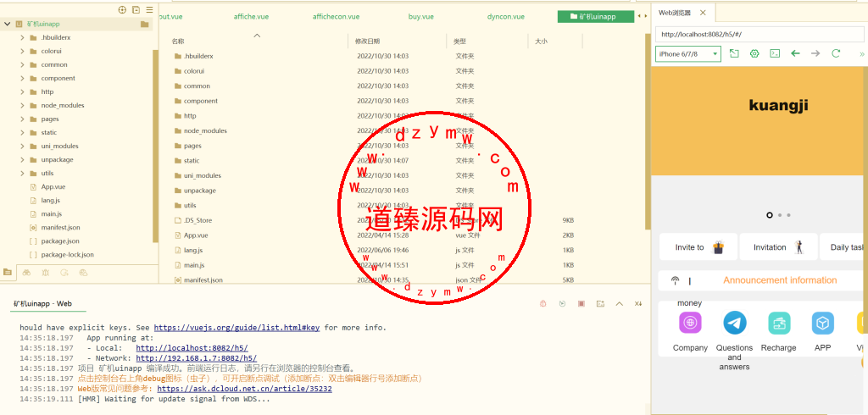Click the project tree vertical scrollbar
Screen dimensions: 868x415
tap(156, 144)
